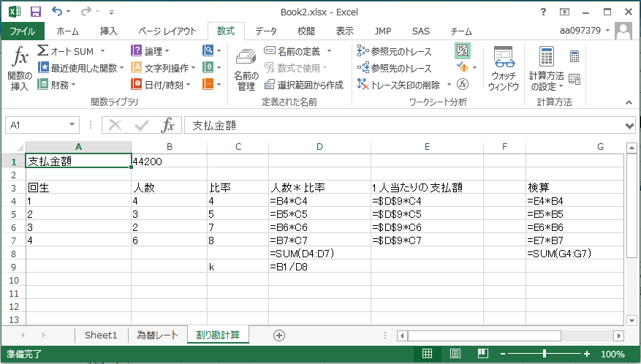Open the Watch Window (ウォッチウィンドウ)
Screen dimensions: 641x364
click(504, 70)
